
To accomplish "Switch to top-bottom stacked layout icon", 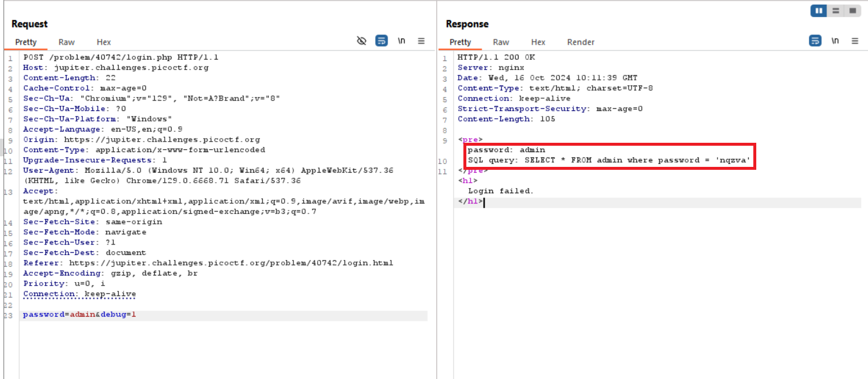I will pos(835,11).
